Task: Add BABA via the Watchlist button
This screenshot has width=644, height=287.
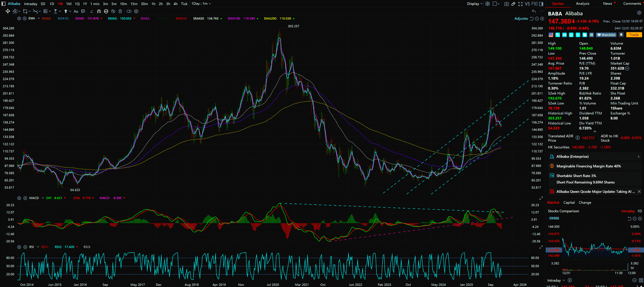Action: (x=606, y=35)
